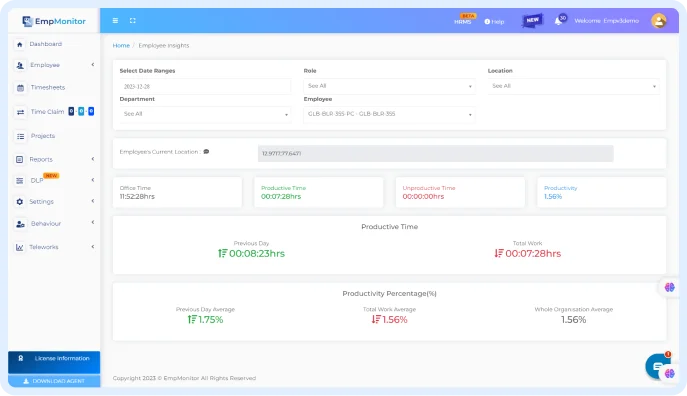Click the Settings gear icon
Screen dimensions: 687x396
pyautogui.click(x=19, y=202)
